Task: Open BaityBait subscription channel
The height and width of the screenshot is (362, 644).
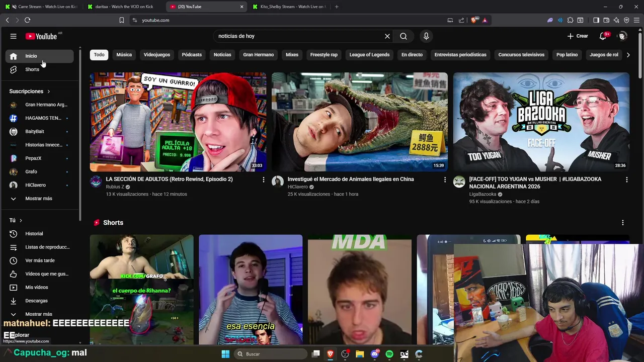Action: [39, 132]
